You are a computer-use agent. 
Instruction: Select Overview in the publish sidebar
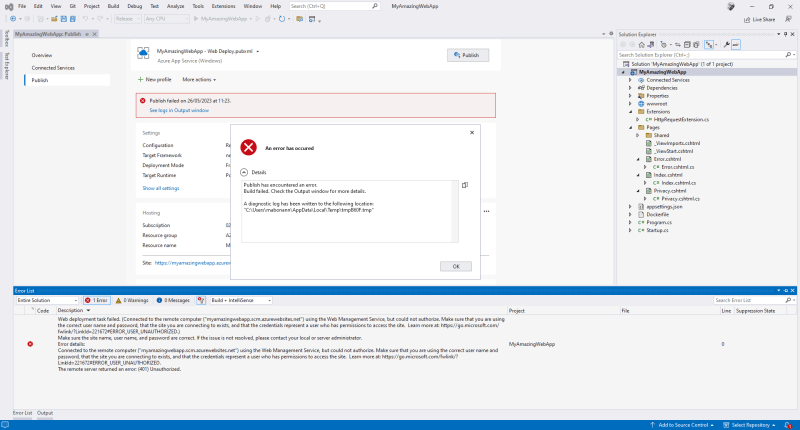click(42, 55)
